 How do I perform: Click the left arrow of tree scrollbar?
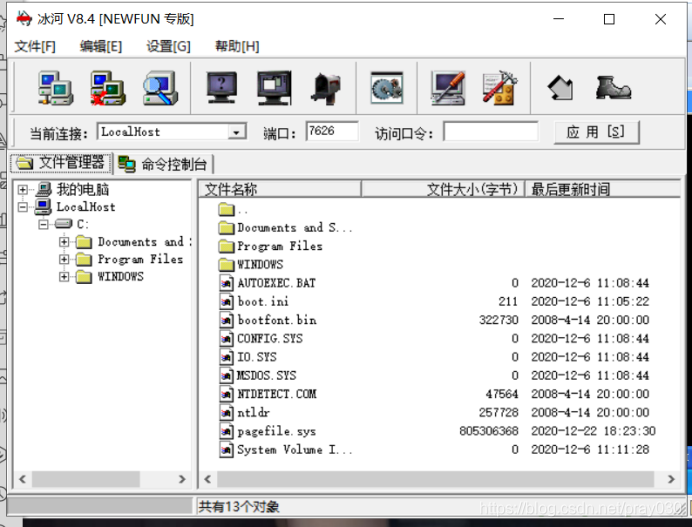(23, 479)
